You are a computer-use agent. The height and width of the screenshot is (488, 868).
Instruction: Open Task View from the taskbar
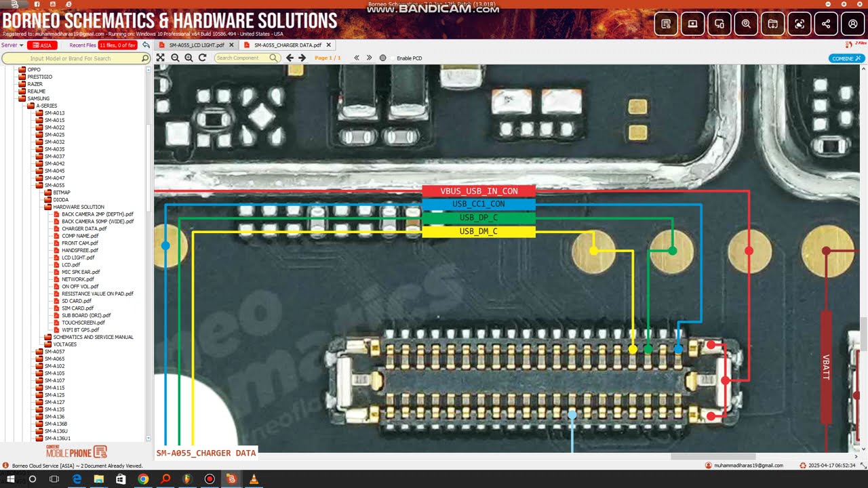click(x=54, y=479)
